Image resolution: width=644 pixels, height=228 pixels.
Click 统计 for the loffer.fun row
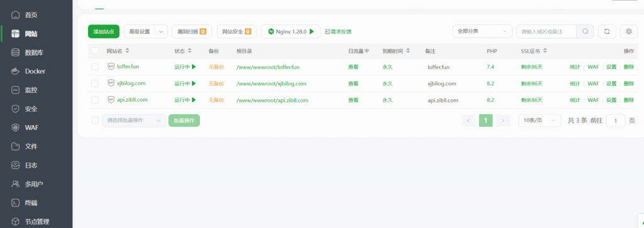point(575,67)
